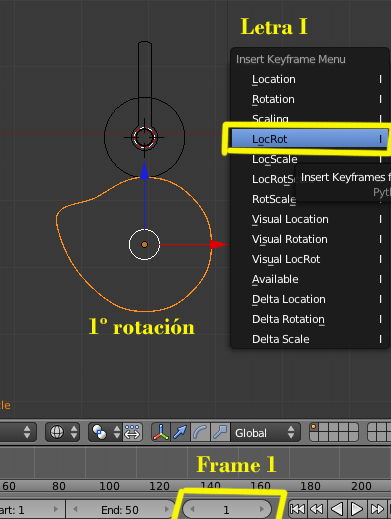The image size is (391, 519).
Task: Click timeline at frame 200
Action: (x=361, y=486)
